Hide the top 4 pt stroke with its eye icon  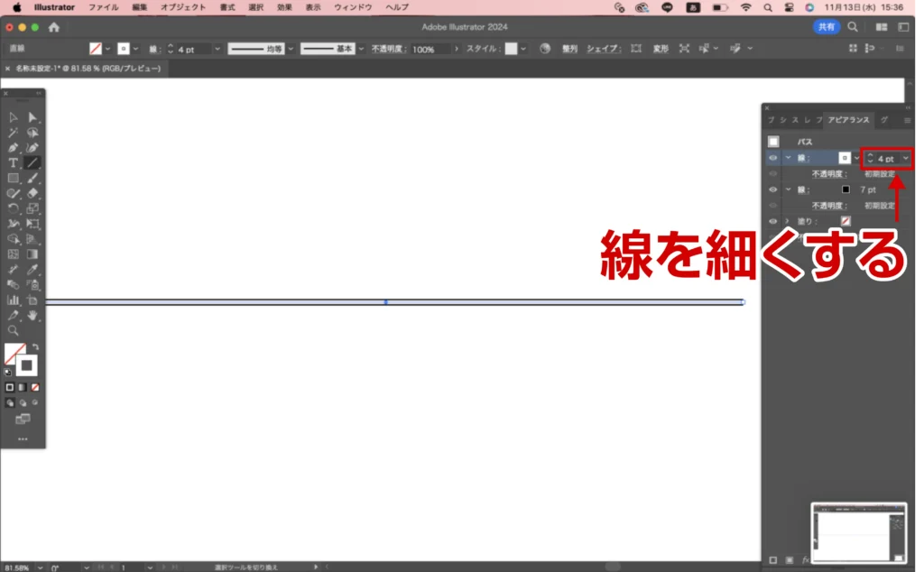coord(773,158)
